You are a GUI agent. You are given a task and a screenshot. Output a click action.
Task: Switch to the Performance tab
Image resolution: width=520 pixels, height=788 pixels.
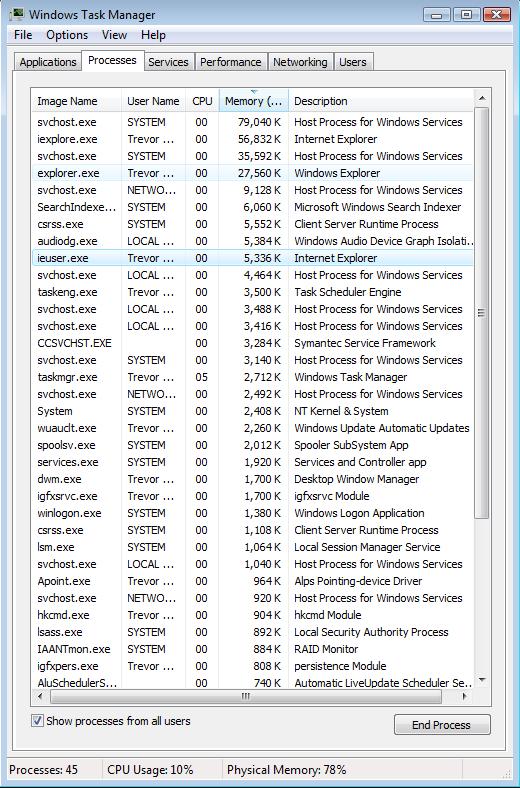click(x=231, y=62)
